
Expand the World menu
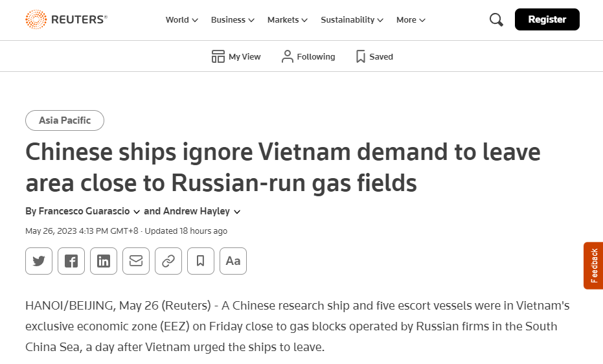click(181, 20)
